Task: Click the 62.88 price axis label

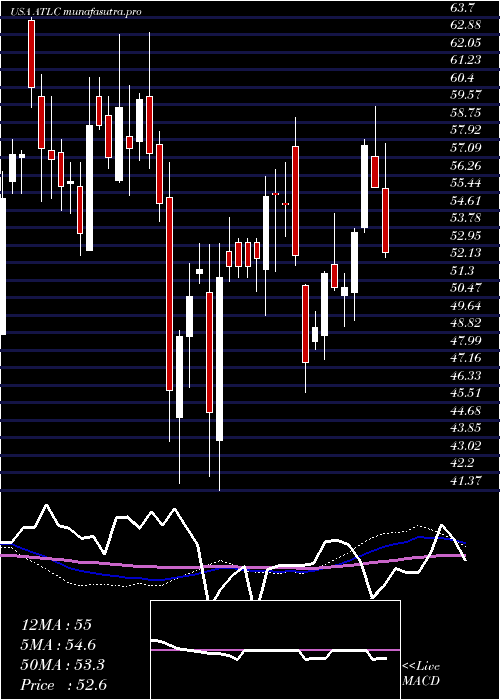Action: pyautogui.click(x=466, y=25)
